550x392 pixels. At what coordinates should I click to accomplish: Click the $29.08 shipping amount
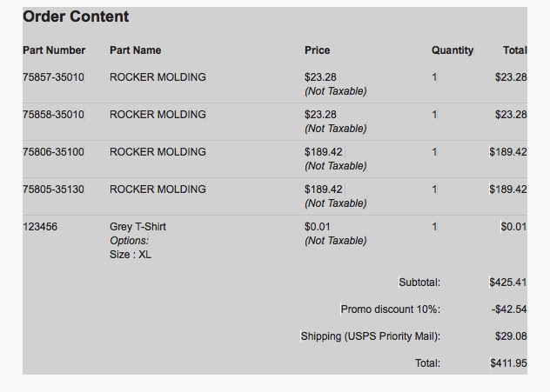click(511, 336)
